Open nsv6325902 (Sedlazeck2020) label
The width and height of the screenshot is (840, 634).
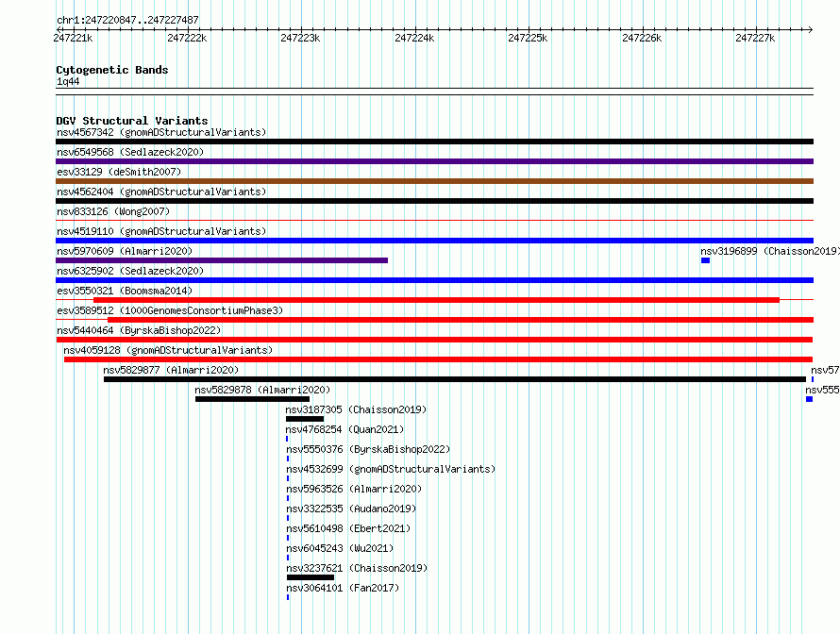(x=130, y=271)
